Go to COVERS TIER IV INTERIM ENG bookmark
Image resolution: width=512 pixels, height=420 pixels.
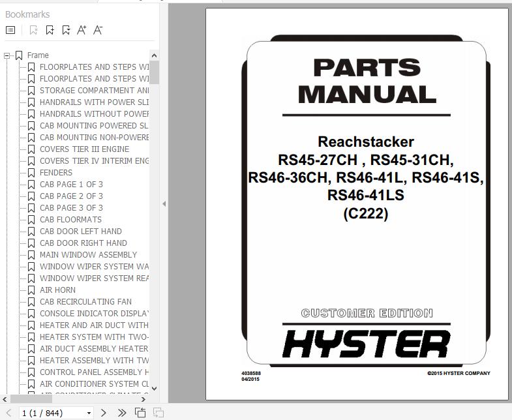coord(94,161)
